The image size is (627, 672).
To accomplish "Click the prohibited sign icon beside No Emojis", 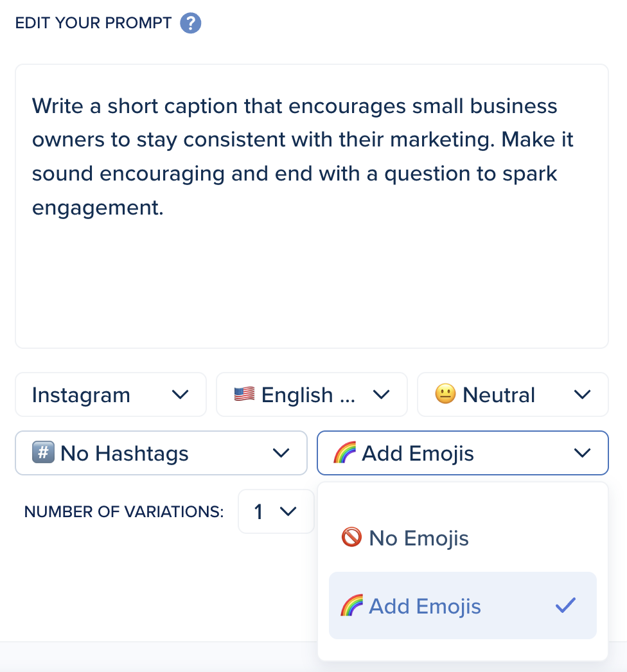I will tap(351, 537).
